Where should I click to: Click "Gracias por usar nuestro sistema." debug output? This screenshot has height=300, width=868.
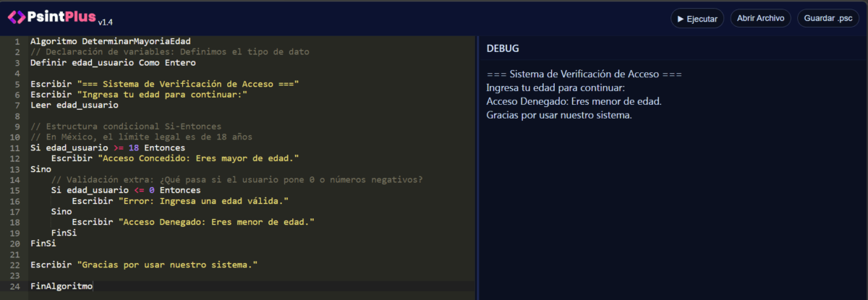pos(559,115)
